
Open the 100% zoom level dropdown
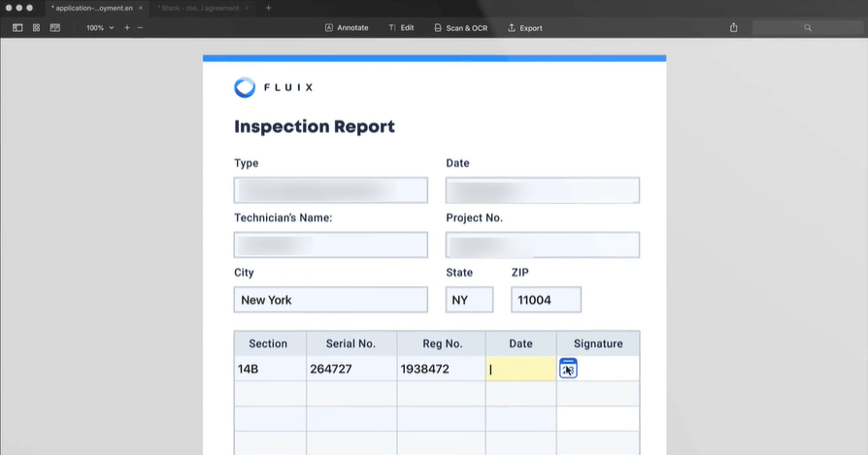click(x=100, y=27)
